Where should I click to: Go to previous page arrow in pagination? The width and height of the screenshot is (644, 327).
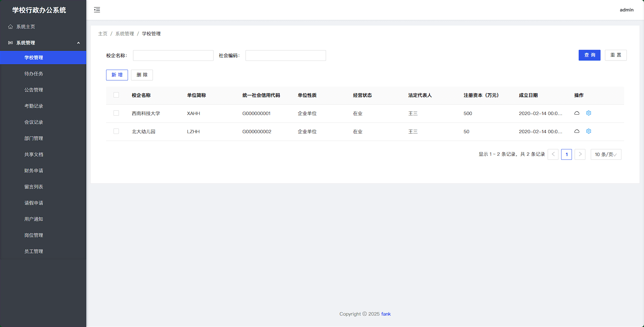tap(553, 154)
